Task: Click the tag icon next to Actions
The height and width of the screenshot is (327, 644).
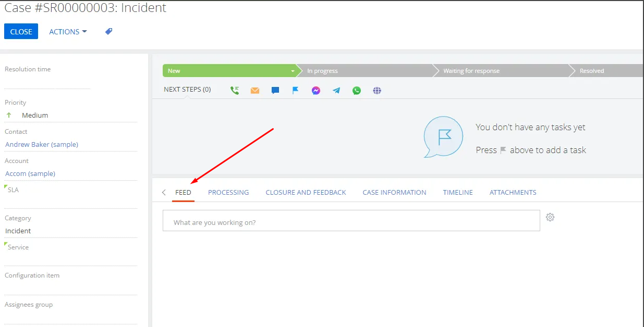Action: coord(108,31)
